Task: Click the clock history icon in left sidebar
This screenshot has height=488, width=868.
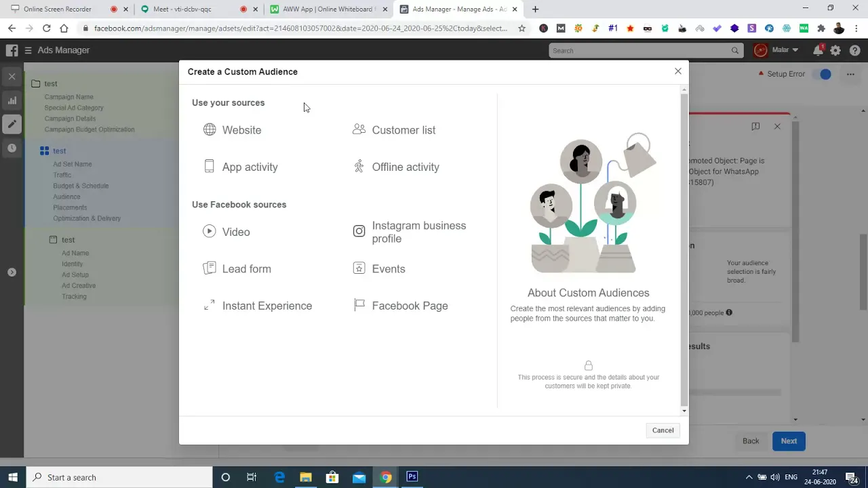Action: click(x=12, y=148)
